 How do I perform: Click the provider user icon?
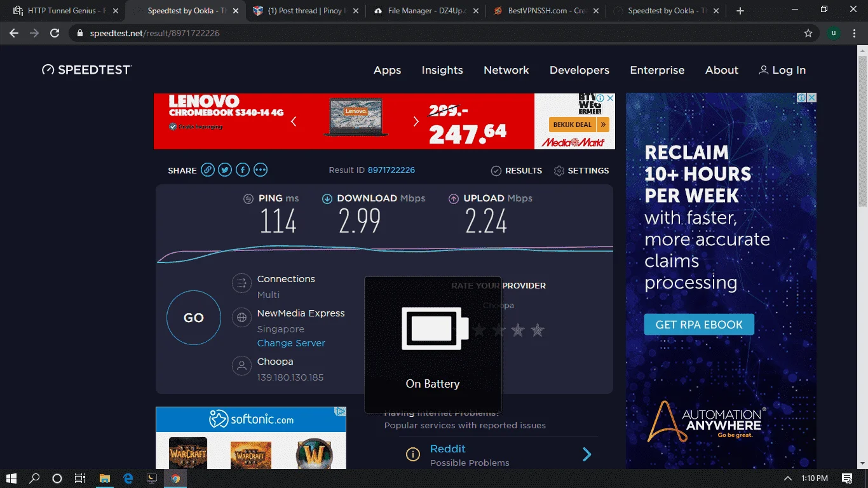(241, 365)
